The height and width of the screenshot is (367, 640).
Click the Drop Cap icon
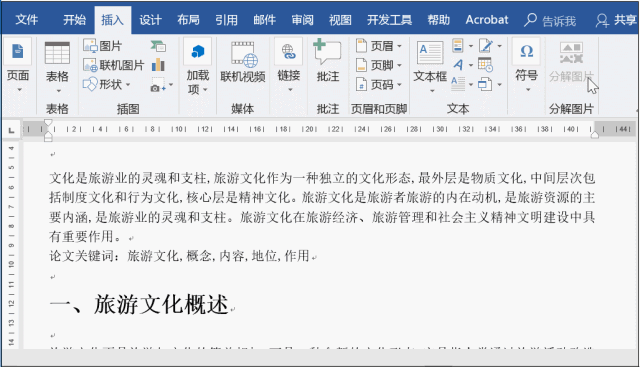[458, 85]
